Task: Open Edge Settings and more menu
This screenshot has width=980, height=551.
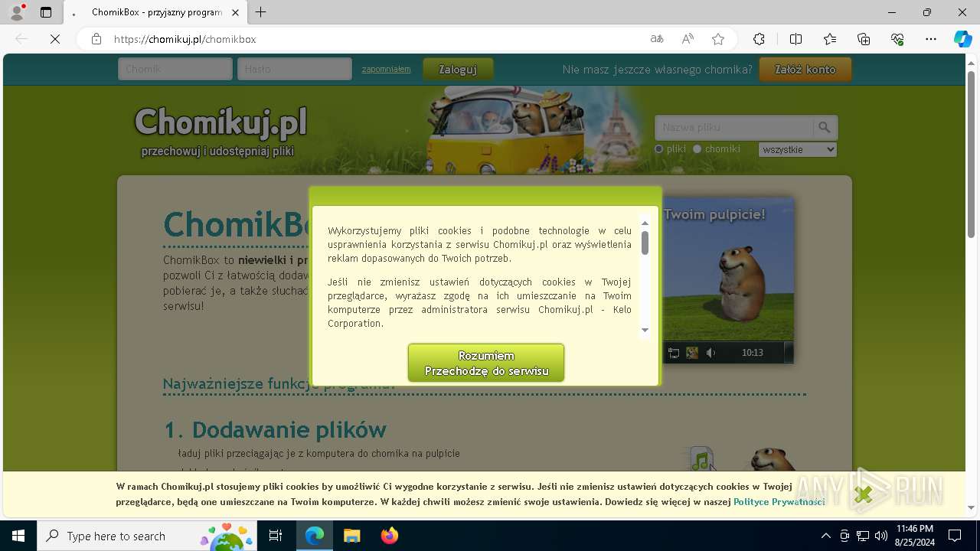Action: (x=931, y=39)
